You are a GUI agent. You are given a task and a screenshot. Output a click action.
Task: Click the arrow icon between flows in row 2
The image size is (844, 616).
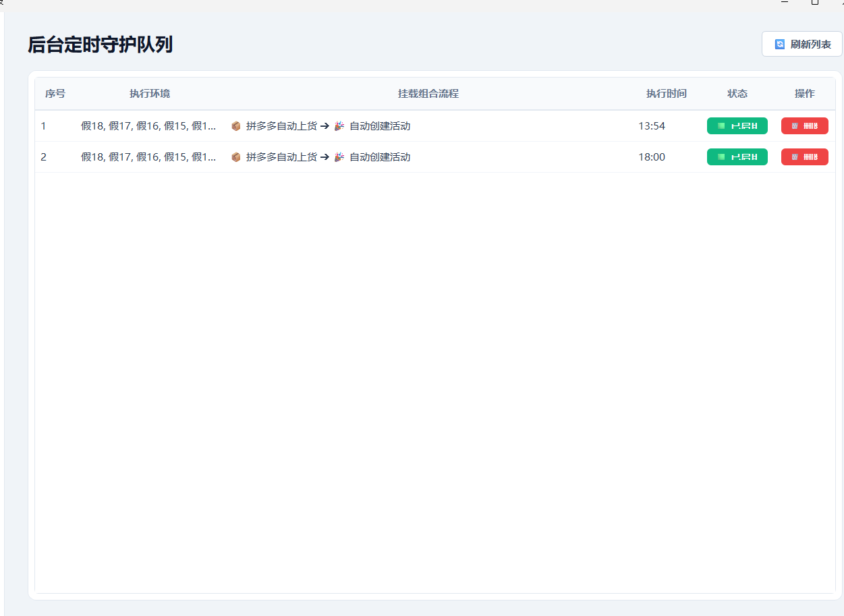325,157
